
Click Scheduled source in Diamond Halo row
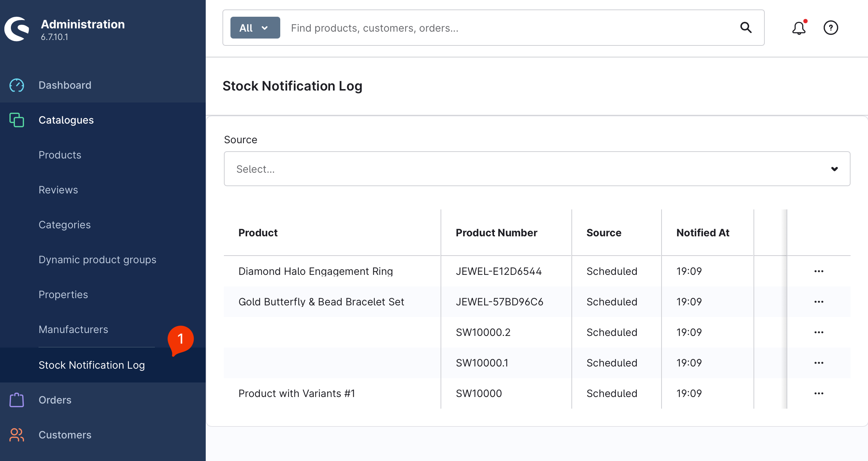(x=612, y=271)
